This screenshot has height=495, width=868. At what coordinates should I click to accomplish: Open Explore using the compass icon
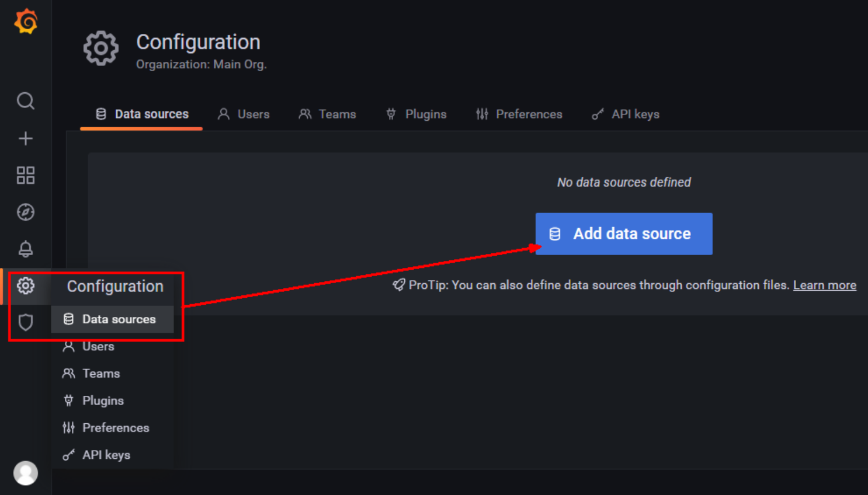pyautogui.click(x=25, y=212)
